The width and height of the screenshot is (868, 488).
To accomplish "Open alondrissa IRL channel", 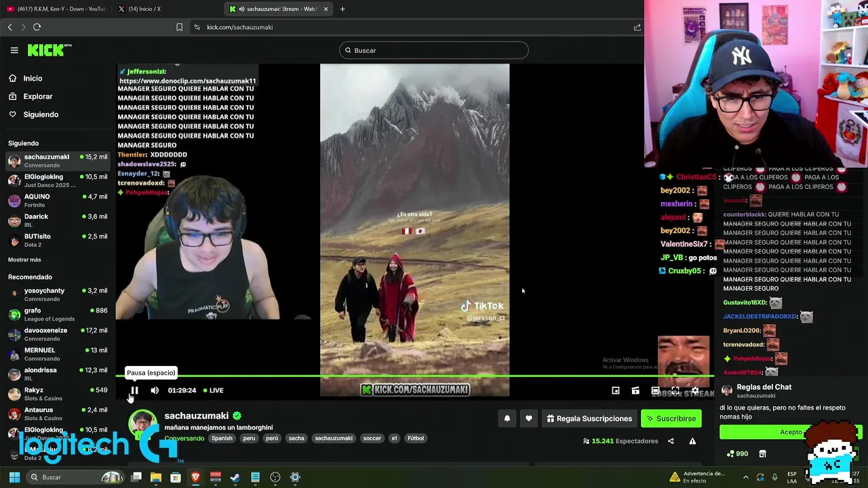I will (58, 374).
